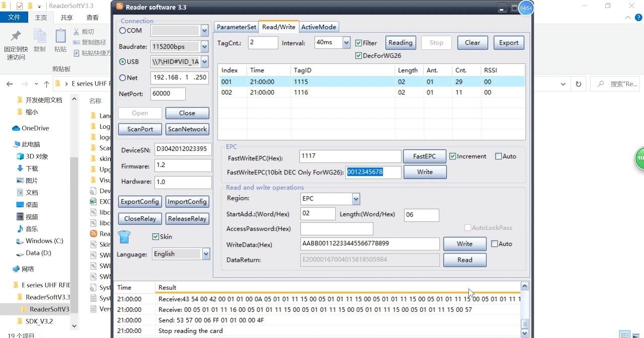This screenshot has width=644, height=338.
Task: Click the back arrow in File Explorer
Action: pos(11,84)
